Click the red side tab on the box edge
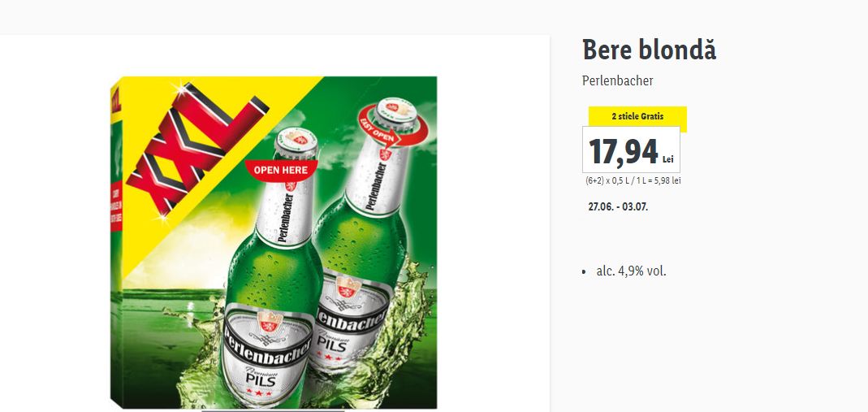This screenshot has height=412, width=868. click(116, 206)
